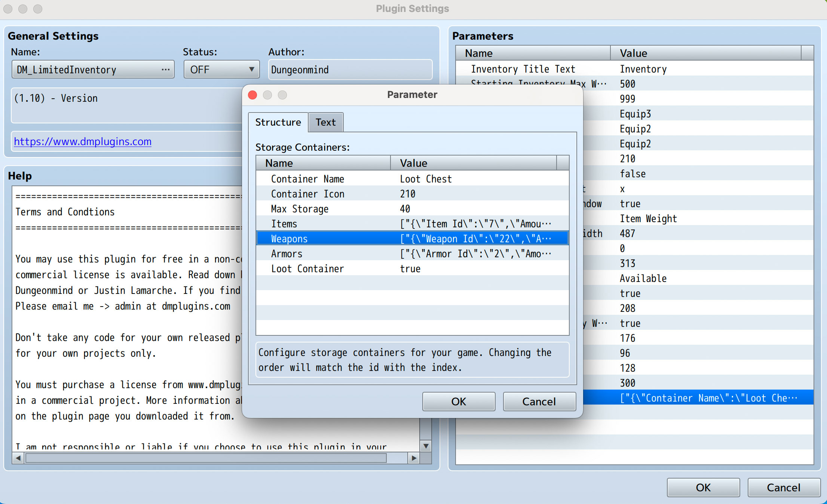This screenshot has width=827, height=504.
Task: Select the Structure tab
Action: pyautogui.click(x=278, y=122)
